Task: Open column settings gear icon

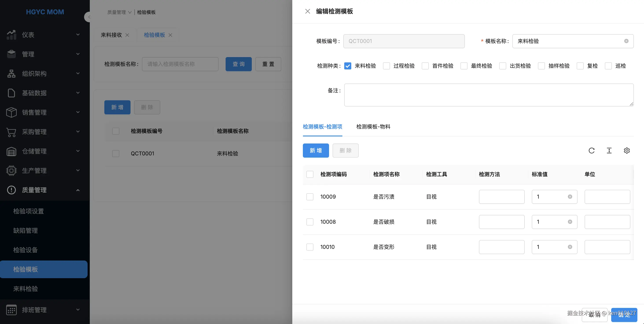Action: pyautogui.click(x=626, y=151)
